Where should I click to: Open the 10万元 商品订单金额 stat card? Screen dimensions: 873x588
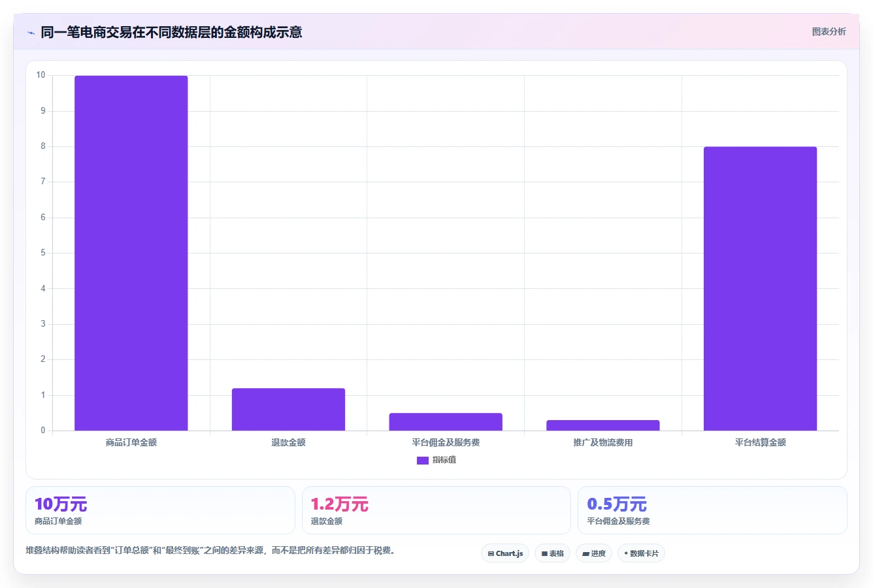(x=160, y=510)
